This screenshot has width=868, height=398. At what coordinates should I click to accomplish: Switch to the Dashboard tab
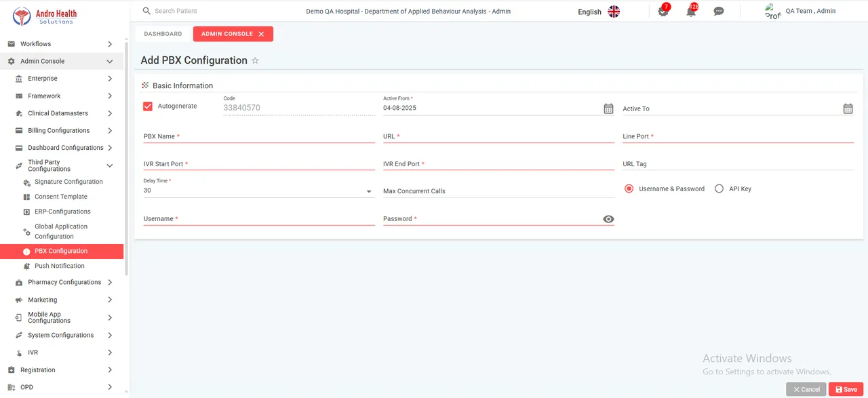click(x=163, y=34)
